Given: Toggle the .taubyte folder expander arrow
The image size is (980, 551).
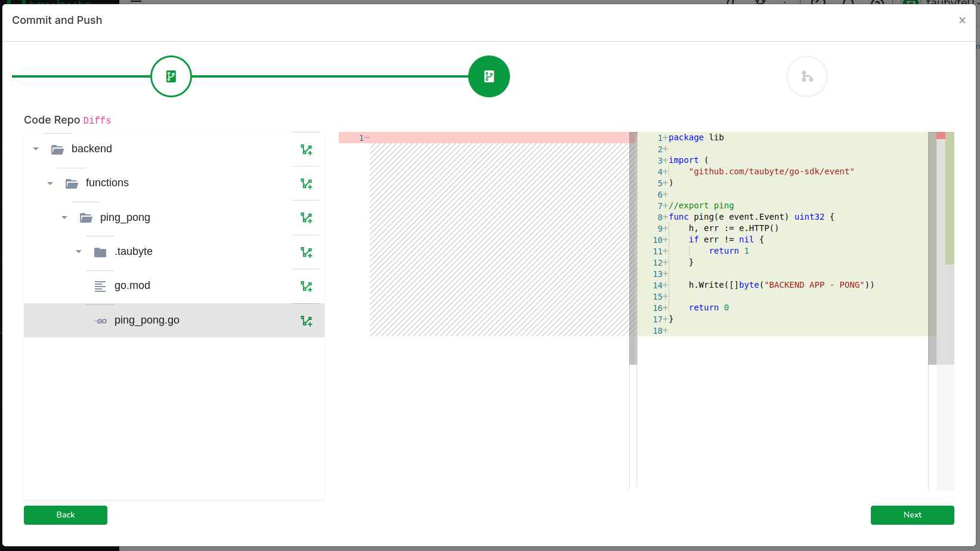Looking at the screenshot, I should tap(79, 252).
